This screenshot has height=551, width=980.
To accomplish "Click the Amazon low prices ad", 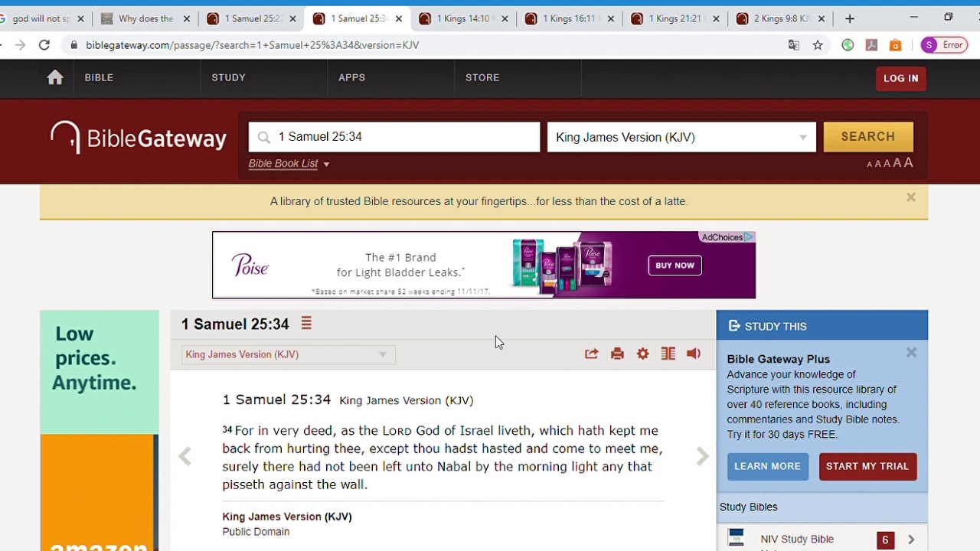I will 100,430.
